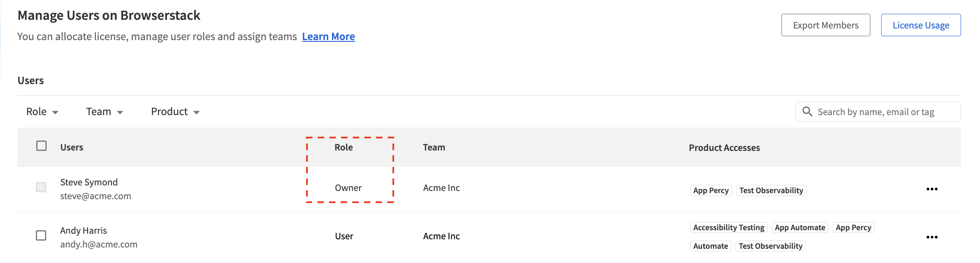
Task: Open more options for Andy Harris
Action: 932,237
